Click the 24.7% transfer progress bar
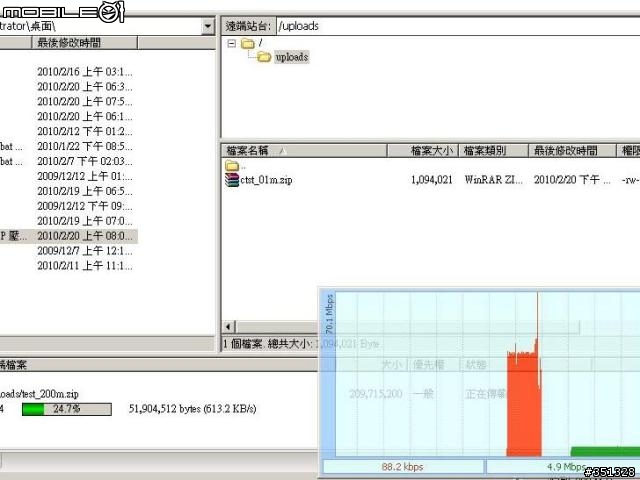The width and height of the screenshot is (640, 480). point(67,409)
